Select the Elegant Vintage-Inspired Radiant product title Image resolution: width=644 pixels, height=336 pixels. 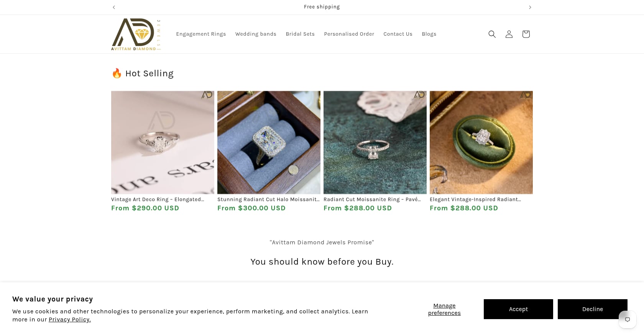pos(475,199)
